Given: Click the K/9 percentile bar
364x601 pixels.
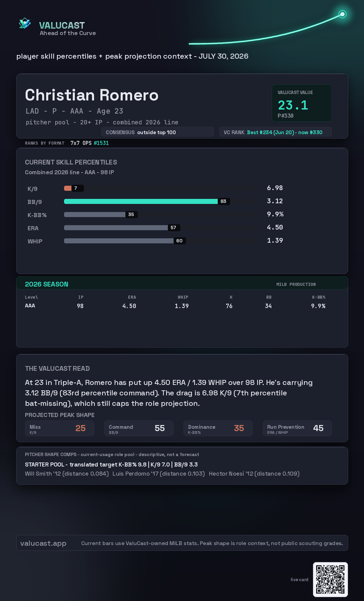Looking at the screenshot, I should [74, 188].
